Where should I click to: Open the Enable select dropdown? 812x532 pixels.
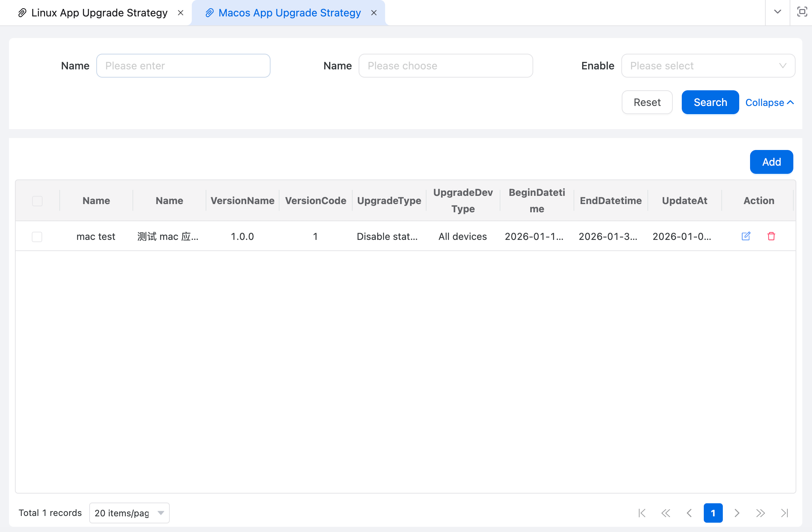coord(708,66)
